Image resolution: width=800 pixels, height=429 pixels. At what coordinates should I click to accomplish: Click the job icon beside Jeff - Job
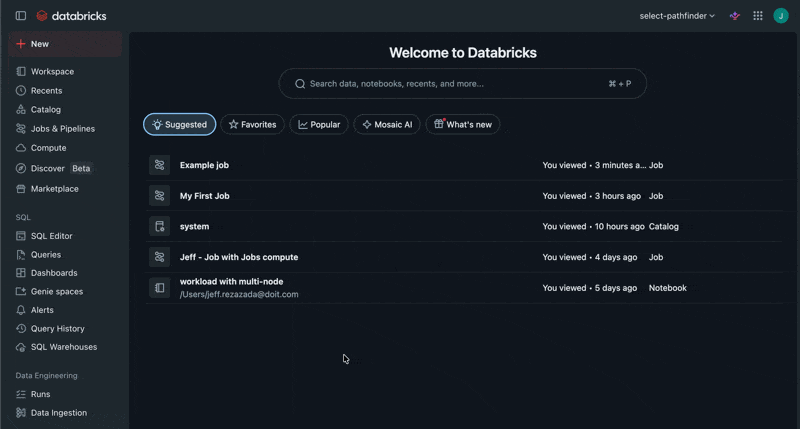tap(160, 257)
